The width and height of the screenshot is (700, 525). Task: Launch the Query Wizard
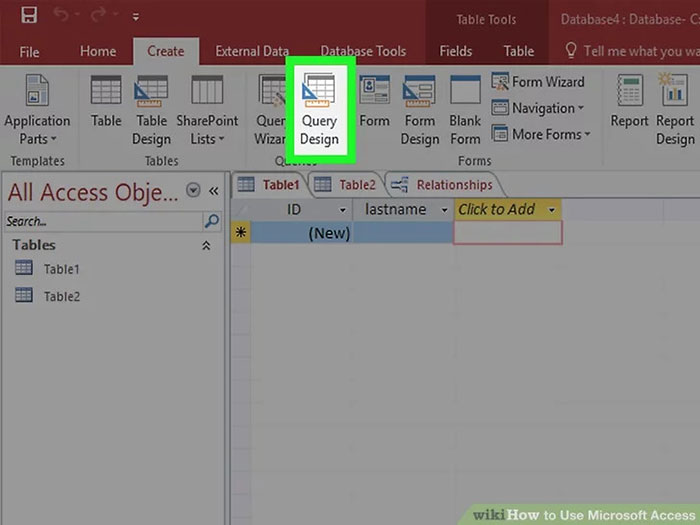click(x=269, y=108)
